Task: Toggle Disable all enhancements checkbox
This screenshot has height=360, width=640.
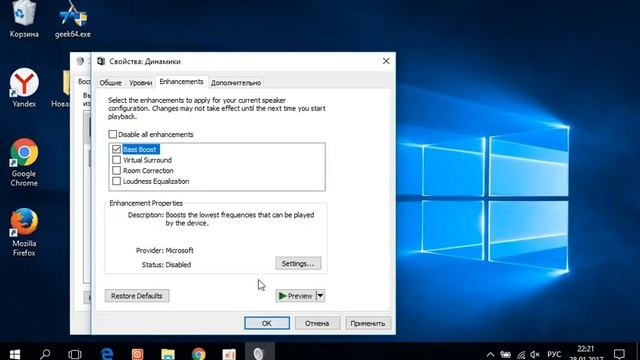Action: pos(113,134)
